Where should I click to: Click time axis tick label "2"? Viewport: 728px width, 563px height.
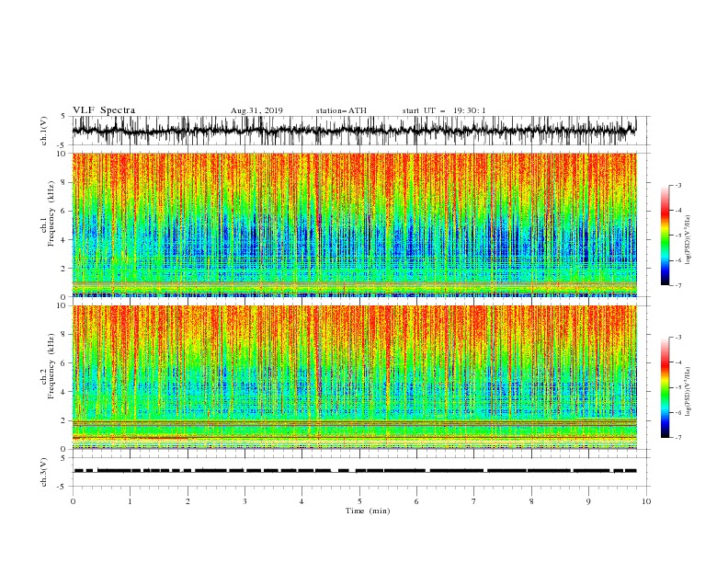(x=188, y=501)
